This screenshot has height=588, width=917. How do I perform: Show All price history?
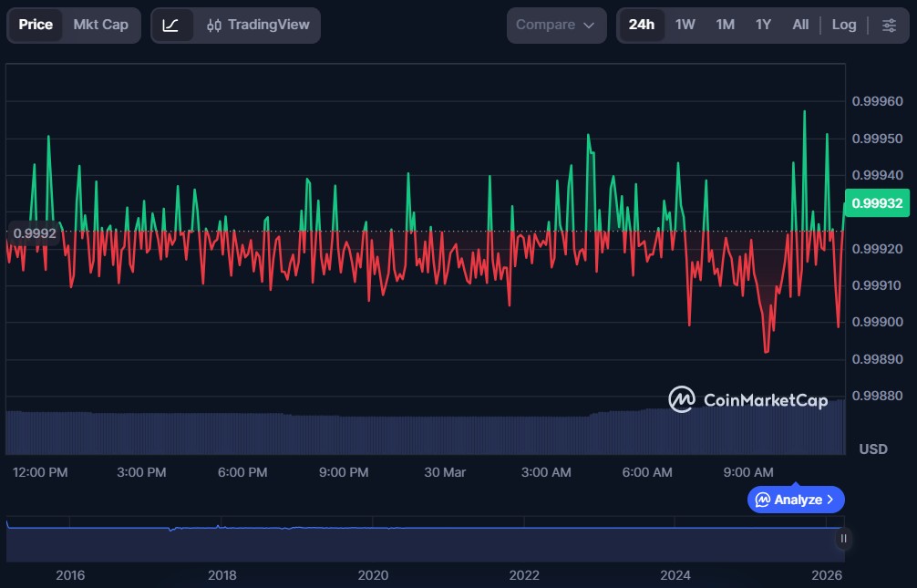pyautogui.click(x=799, y=25)
